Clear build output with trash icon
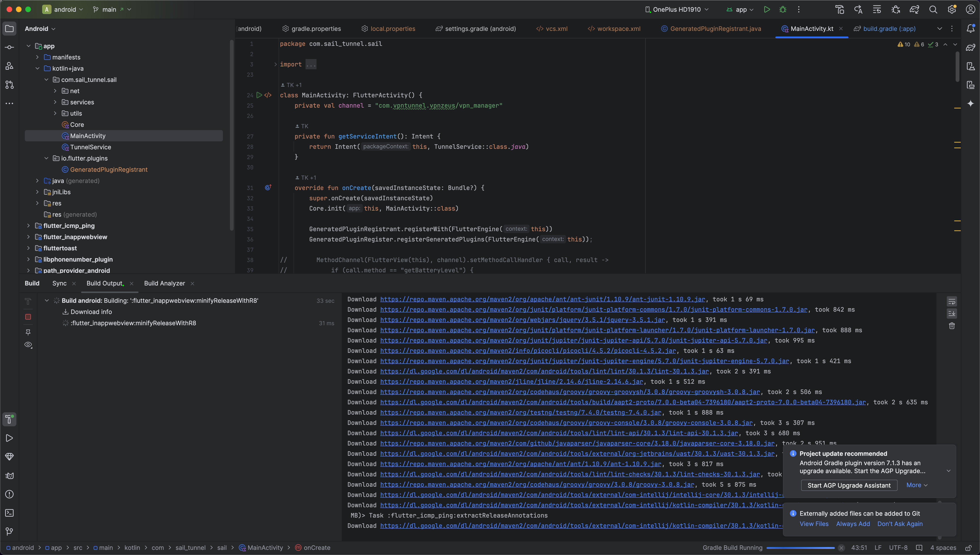This screenshot has width=980, height=555. point(952,326)
